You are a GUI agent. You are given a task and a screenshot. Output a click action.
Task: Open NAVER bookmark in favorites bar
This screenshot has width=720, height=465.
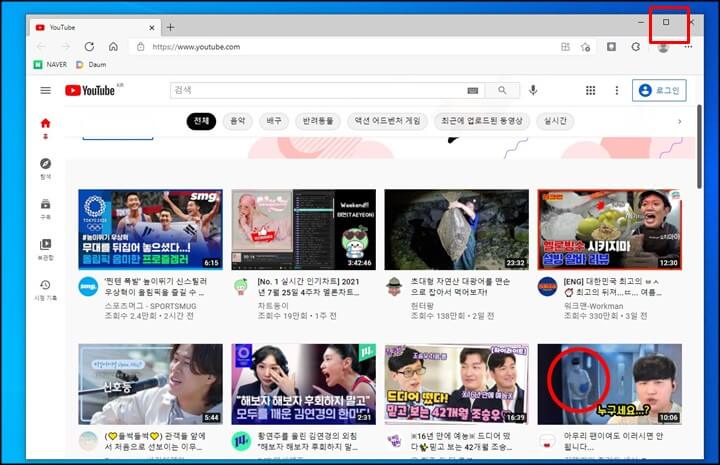51,65
